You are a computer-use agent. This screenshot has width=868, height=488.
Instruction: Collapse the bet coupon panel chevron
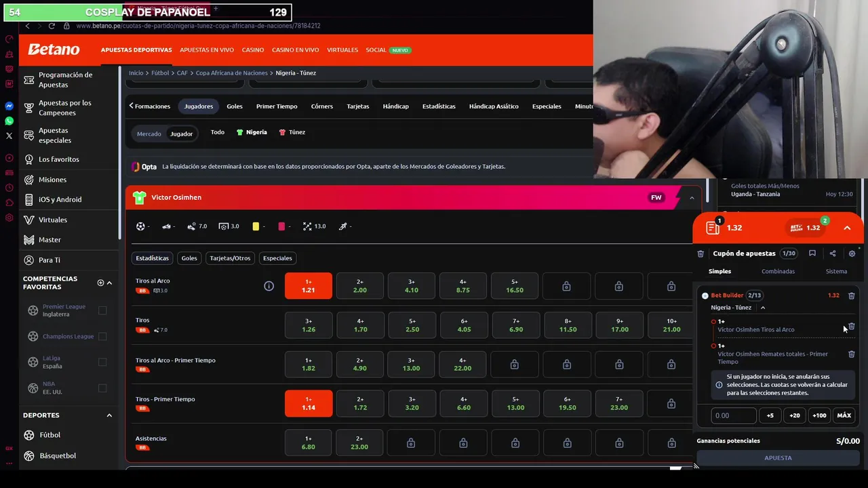(847, 228)
